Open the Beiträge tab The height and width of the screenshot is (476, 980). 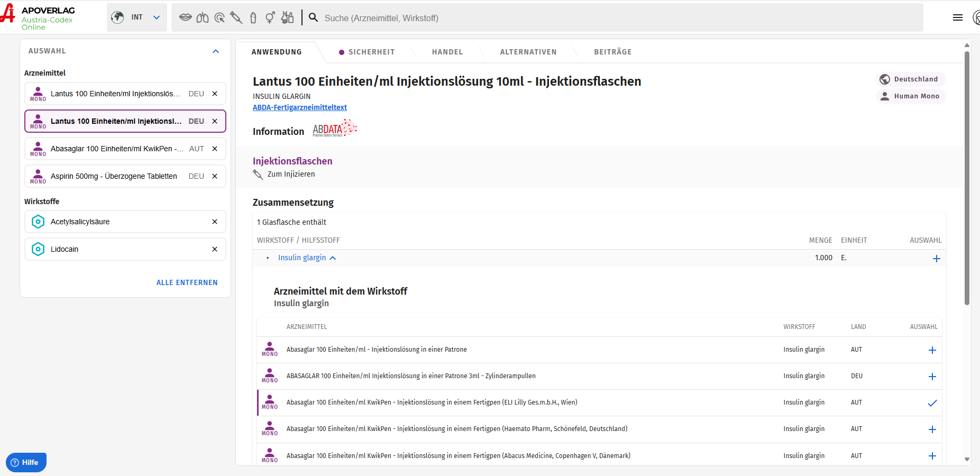(613, 52)
